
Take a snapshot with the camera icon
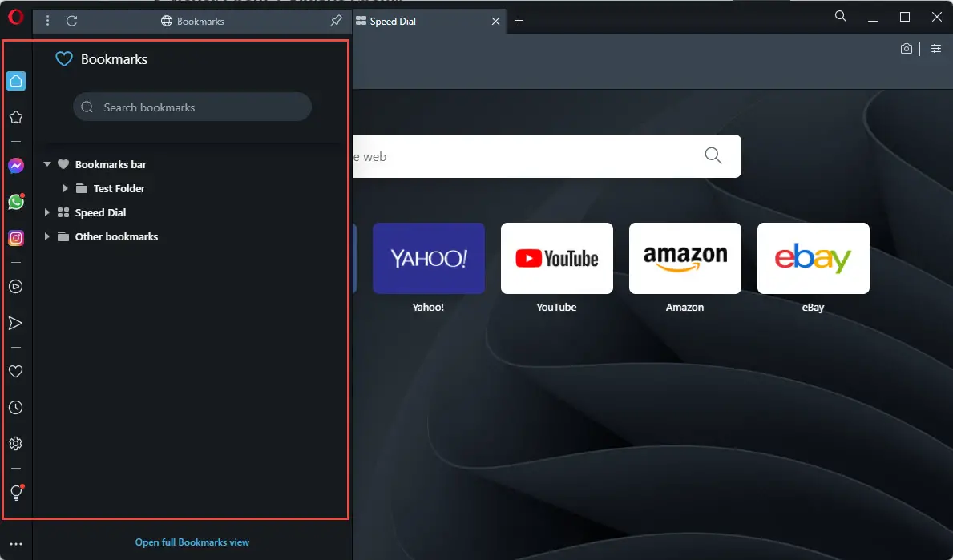pos(907,49)
